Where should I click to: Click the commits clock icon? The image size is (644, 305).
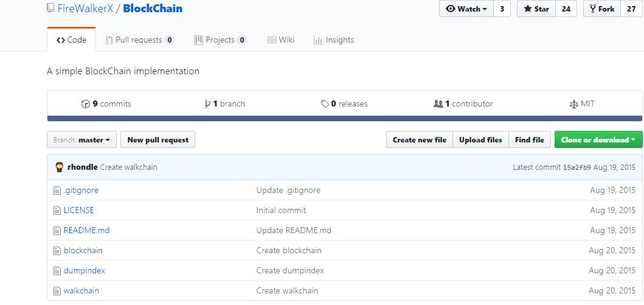point(85,104)
